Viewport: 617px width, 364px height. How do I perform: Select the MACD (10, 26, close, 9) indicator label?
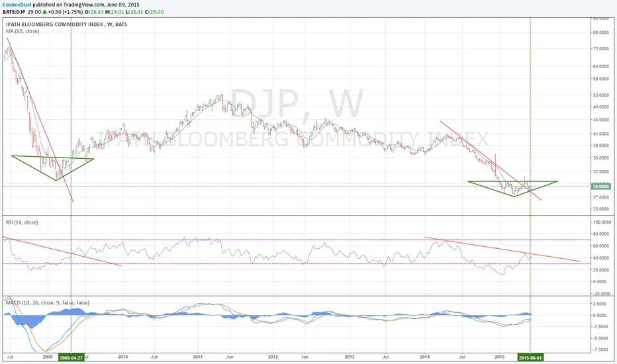pyautogui.click(x=47, y=302)
